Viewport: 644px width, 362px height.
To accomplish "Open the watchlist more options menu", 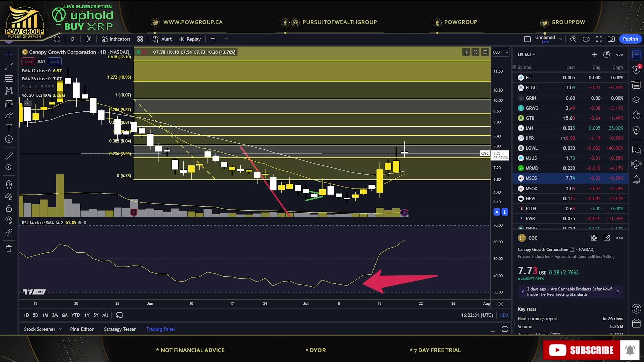I will [x=620, y=54].
